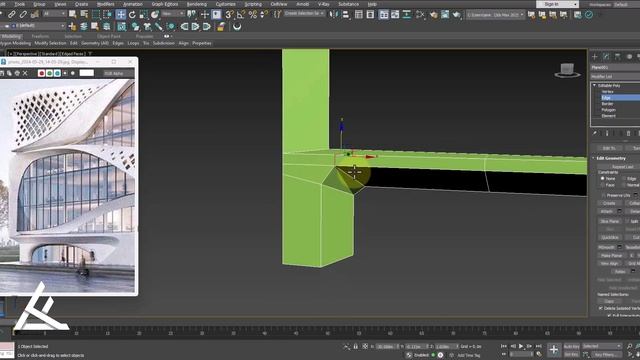The width and height of the screenshot is (640, 360).
Task: Toggle the Layer Explorer icon
Action: 370,15
